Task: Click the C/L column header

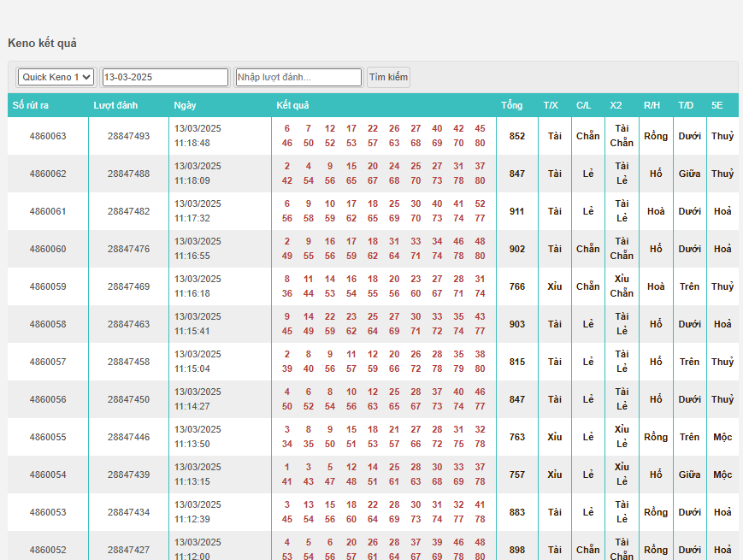Action: click(584, 105)
